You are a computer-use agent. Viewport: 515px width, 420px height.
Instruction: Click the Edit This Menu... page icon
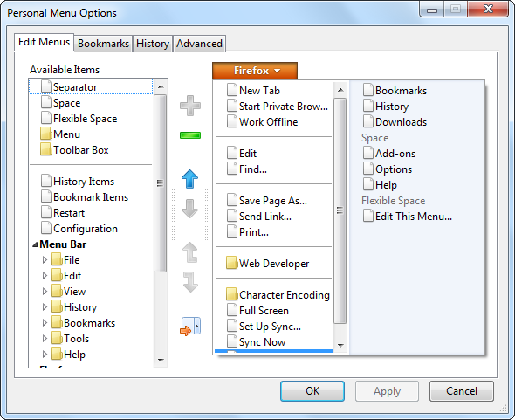[368, 216]
